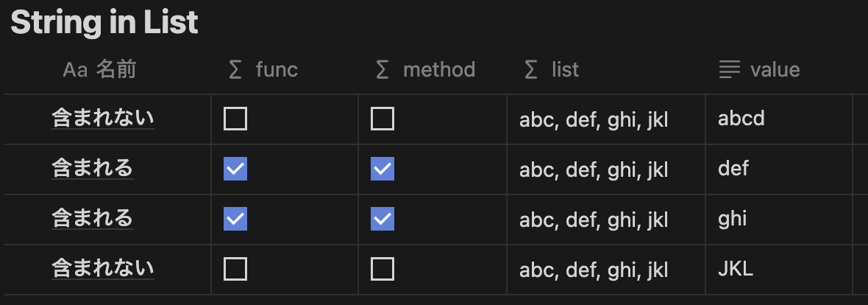The image size is (868, 305).
Task: Click the formula sigma icon next to func
Action: (235, 70)
